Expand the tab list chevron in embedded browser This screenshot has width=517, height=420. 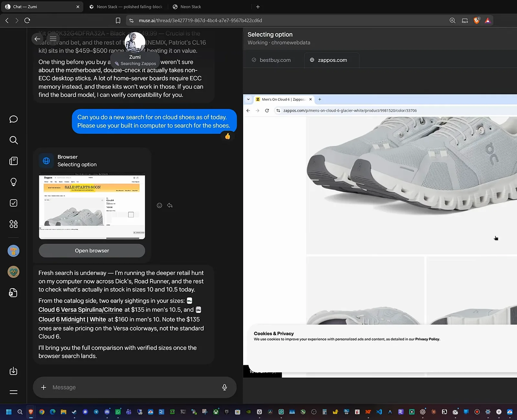pos(248,100)
